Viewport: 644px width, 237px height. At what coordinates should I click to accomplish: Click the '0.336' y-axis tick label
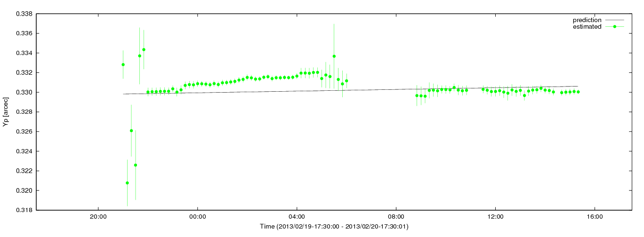tap(24, 34)
